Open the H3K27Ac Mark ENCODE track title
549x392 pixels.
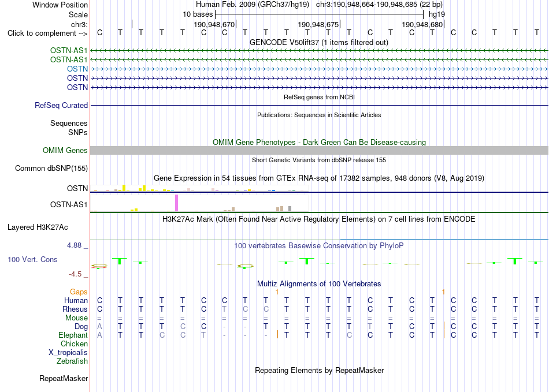[x=319, y=219]
